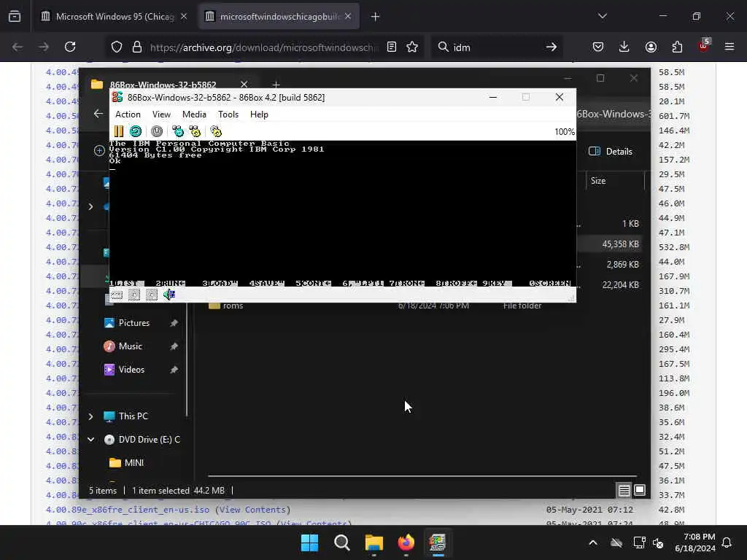Expand This PC in Explorer tree
The width and height of the screenshot is (747, 560).
(x=90, y=416)
